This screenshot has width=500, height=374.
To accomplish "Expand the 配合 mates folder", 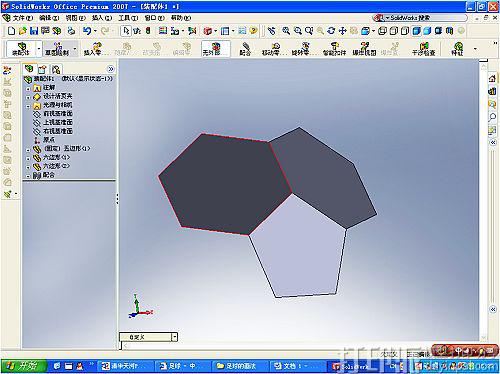I will (28, 175).
